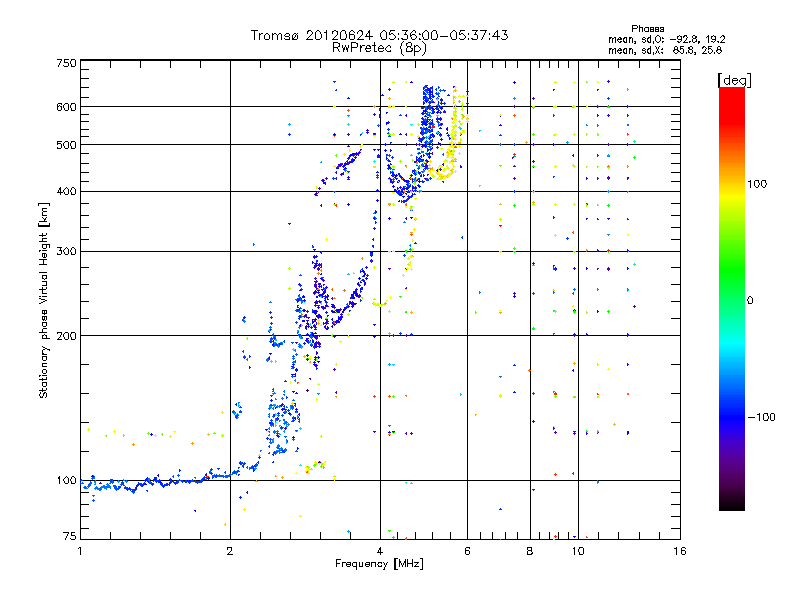Click the y-axis tick label '500'
Image resolution: width=800 pixels, height=600 pixels.
click(x=66, y=145)
